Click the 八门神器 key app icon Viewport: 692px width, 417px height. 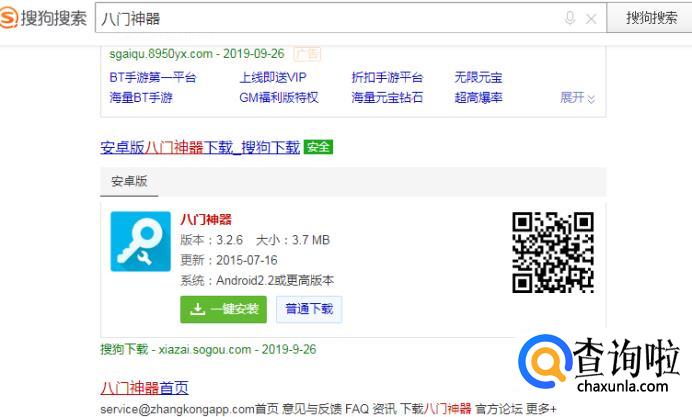point(140,241)
